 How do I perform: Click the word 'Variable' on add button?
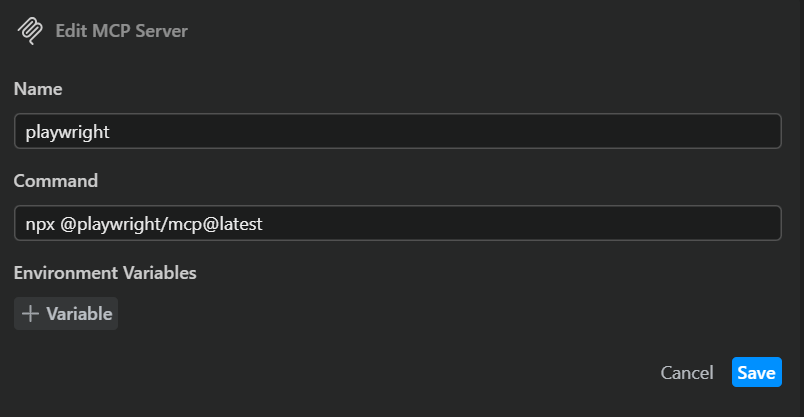pyautogui.click(x=79, y=313)
